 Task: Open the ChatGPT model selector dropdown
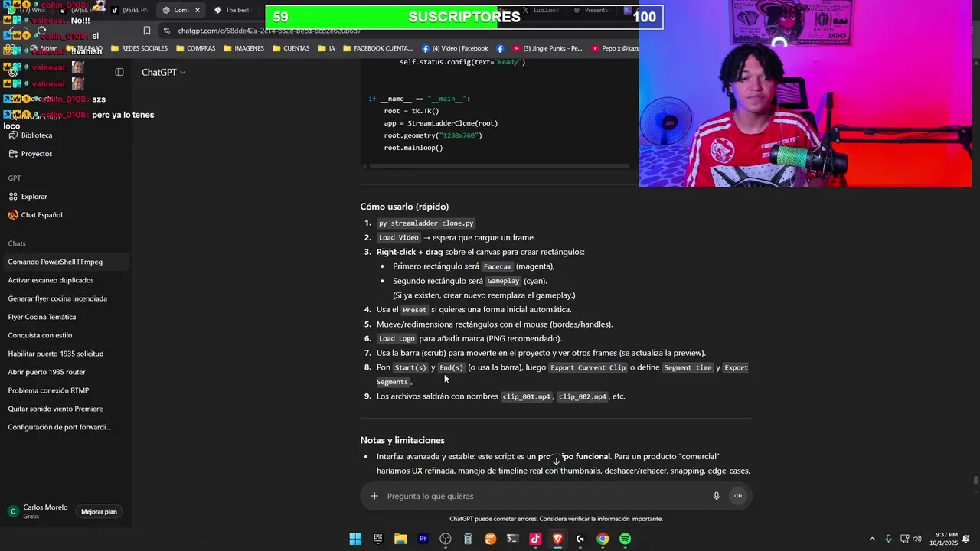[x=163, y=72]
